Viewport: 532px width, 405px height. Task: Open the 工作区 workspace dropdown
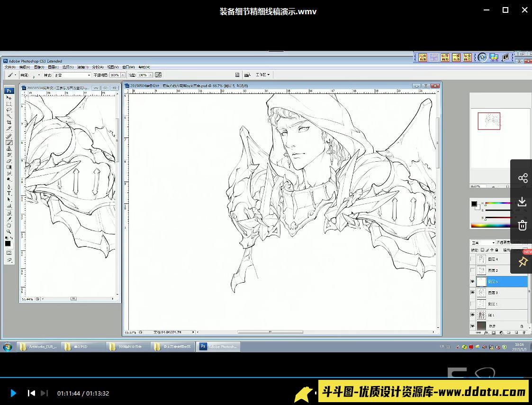pos(262,75)
